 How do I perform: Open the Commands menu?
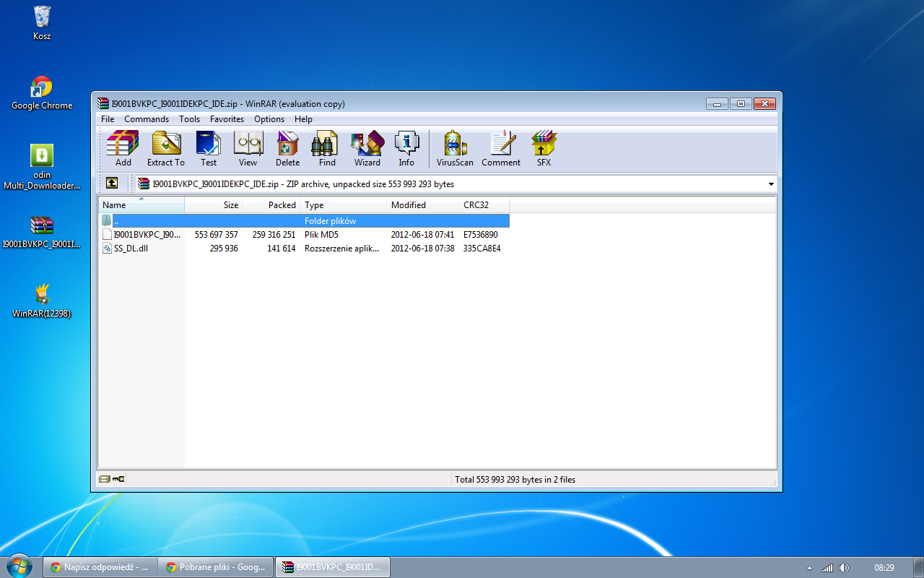pyautogui.click(x=147, y=119)
